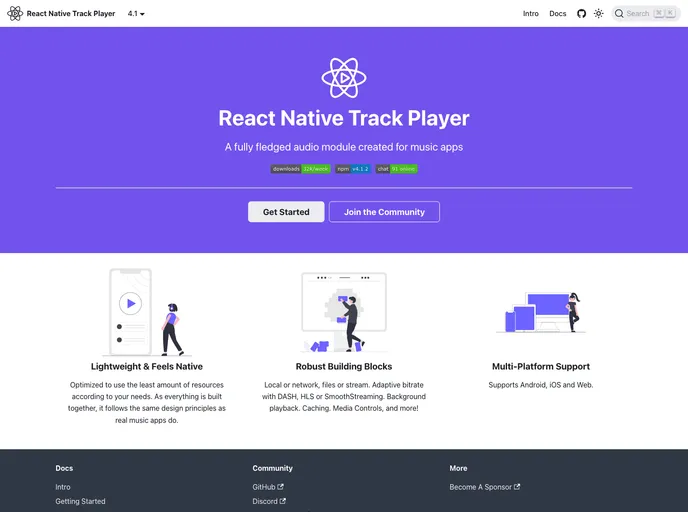Open the GitHub repository icon in the navbar

[582, 14]
